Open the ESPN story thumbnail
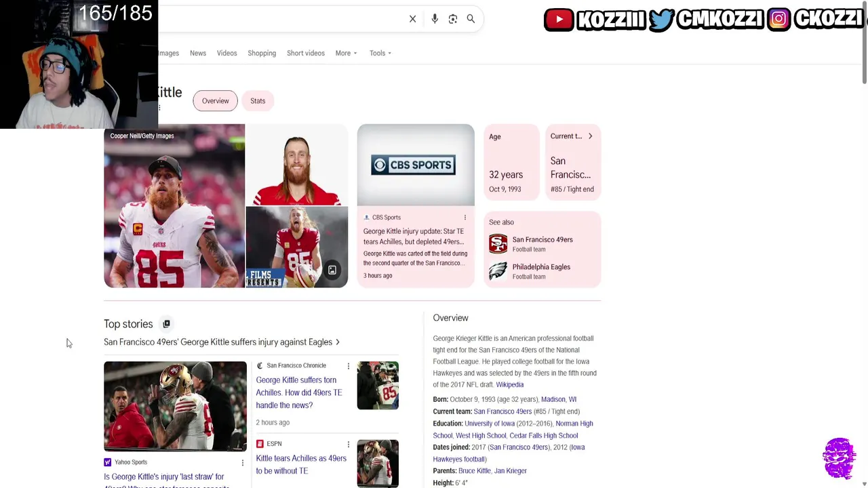The width and height of the screenshot is (868, 488). click(378, 464)
